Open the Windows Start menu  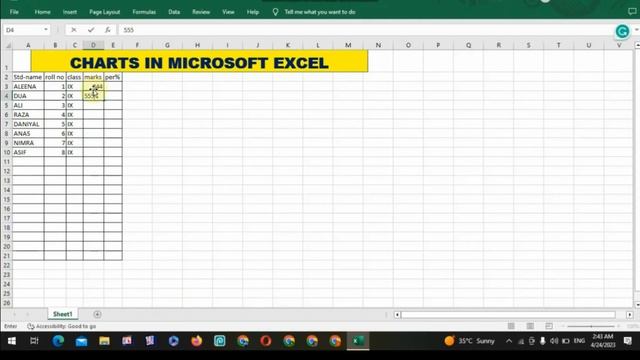pyautogui.click(x=11, y=341)
